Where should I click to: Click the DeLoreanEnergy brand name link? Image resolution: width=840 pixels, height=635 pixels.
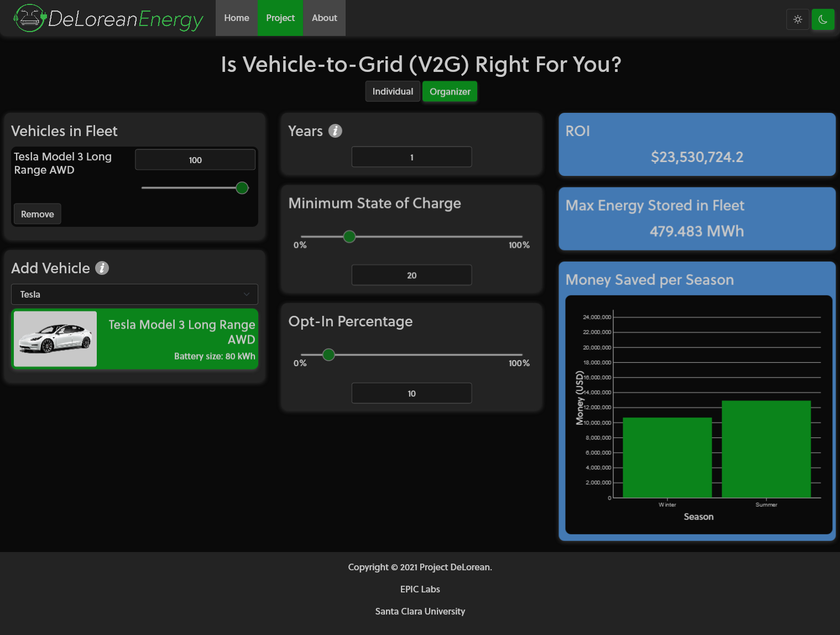pyautogui.click(x=126, y=19)
